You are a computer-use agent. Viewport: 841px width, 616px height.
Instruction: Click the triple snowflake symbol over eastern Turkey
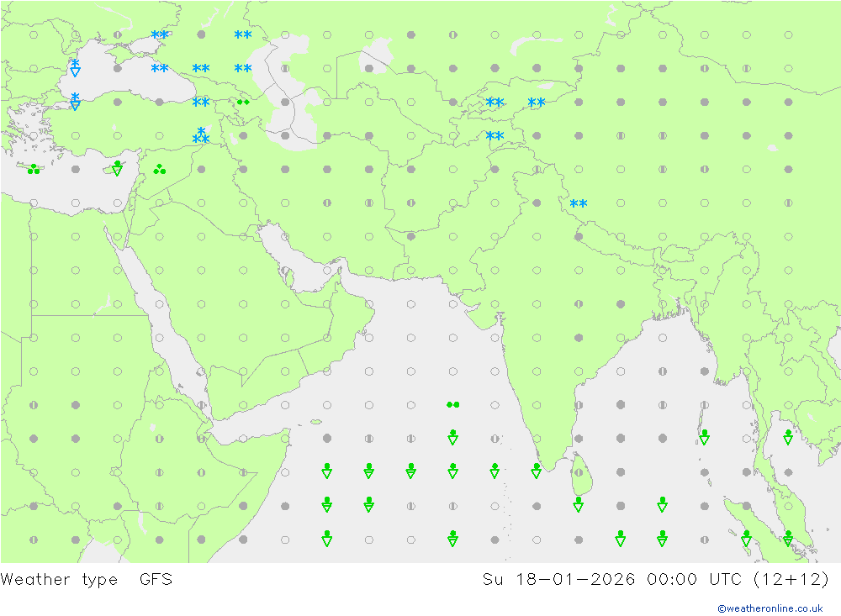click(201, 135)
